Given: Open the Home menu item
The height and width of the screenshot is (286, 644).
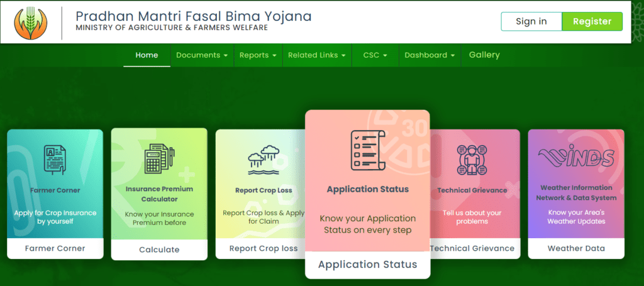Looking at the screenshot, I should point(147,55).
